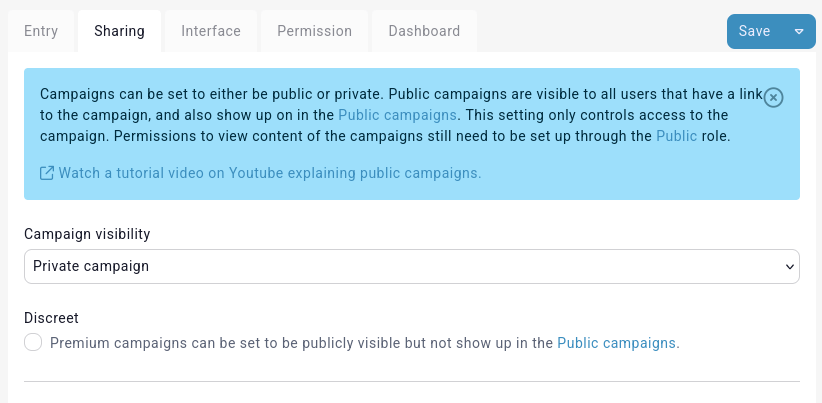822x403 pixels.
Task: Select the Sharing tab
Action: (x=119, y=31)
